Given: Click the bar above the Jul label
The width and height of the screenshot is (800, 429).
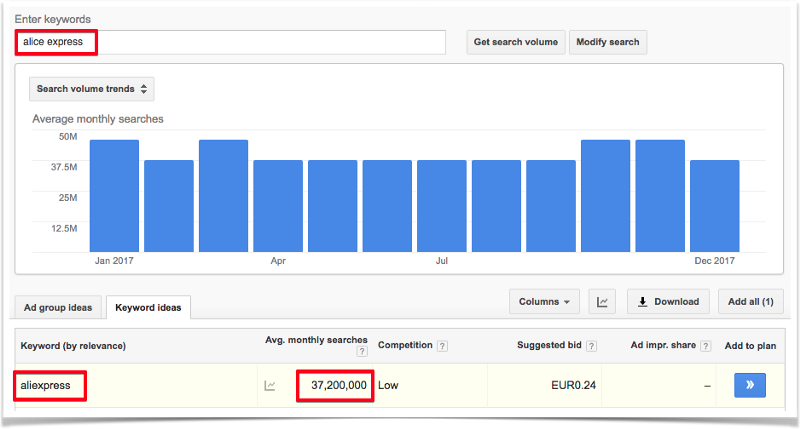Looking at the screenshot, I should (442, 206).
